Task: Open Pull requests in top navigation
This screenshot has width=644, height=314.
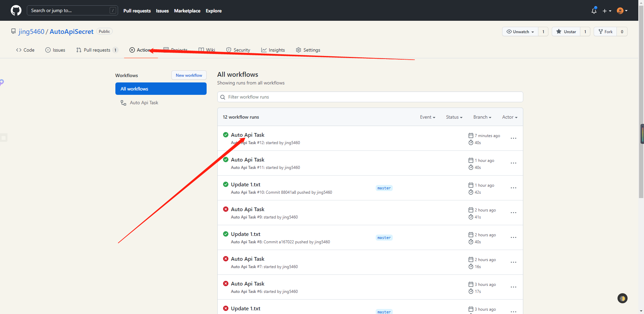Action: click(137, 11)
